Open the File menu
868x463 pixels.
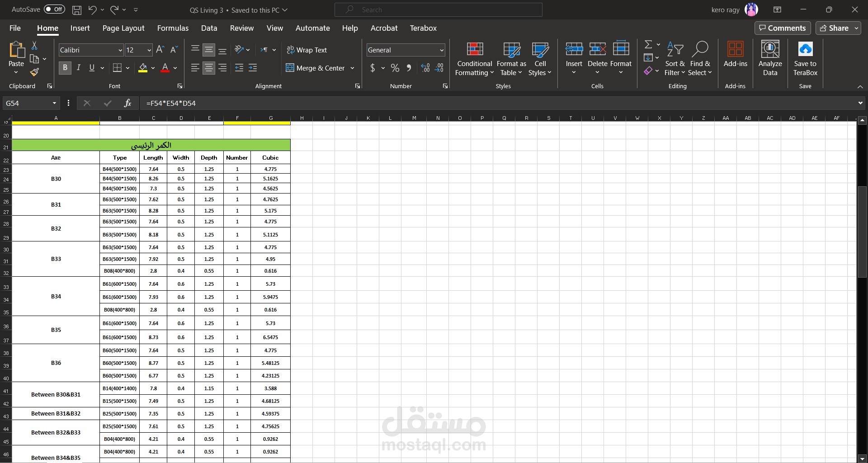coord(15,28)
